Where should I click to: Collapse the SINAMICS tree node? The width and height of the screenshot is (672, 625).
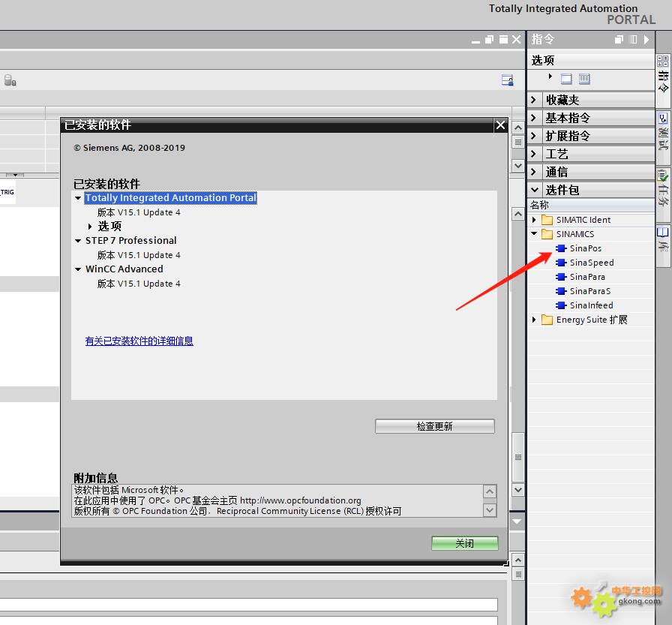534,234
